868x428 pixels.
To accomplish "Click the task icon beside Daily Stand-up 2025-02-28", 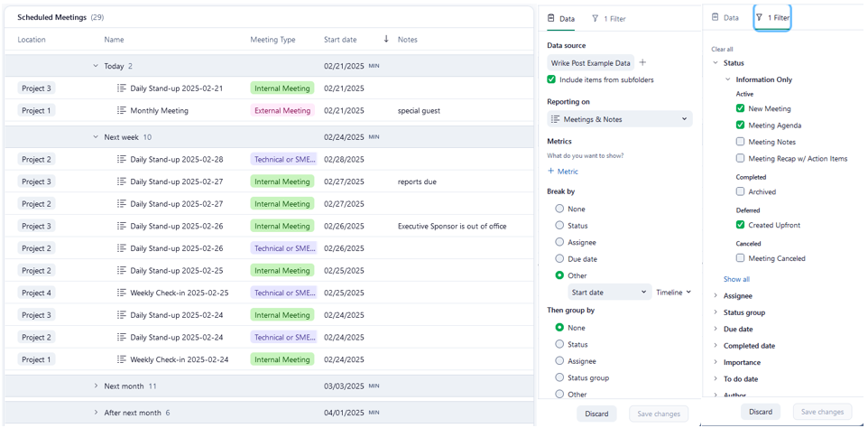I will [x=122, y=160].
